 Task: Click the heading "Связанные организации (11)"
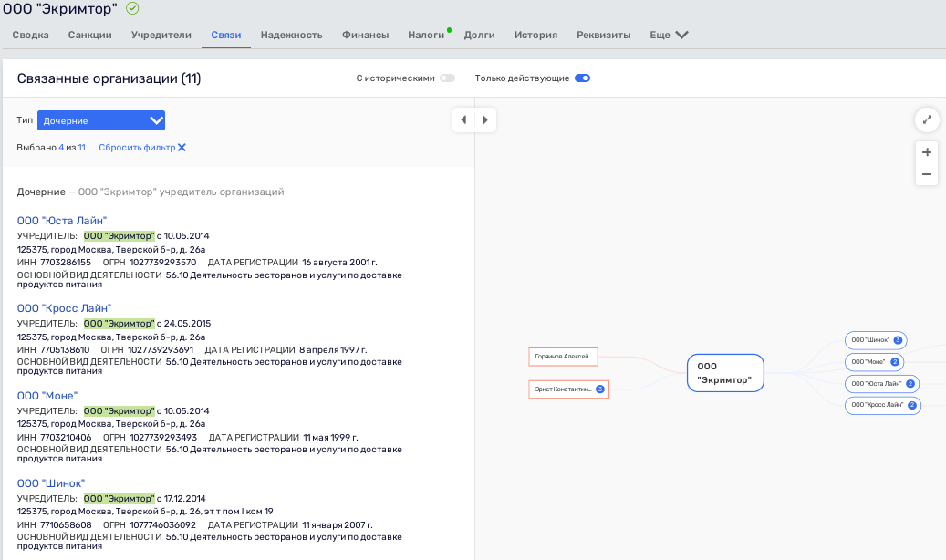[x=109, y=78]
